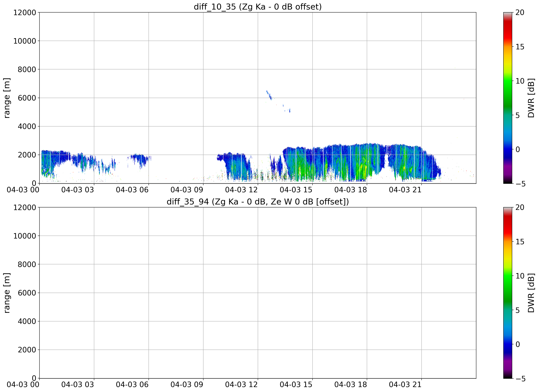Click the 5 tick label on the bottom colorbar
Viewport: 539px width, 392px height.
point(518,310)
